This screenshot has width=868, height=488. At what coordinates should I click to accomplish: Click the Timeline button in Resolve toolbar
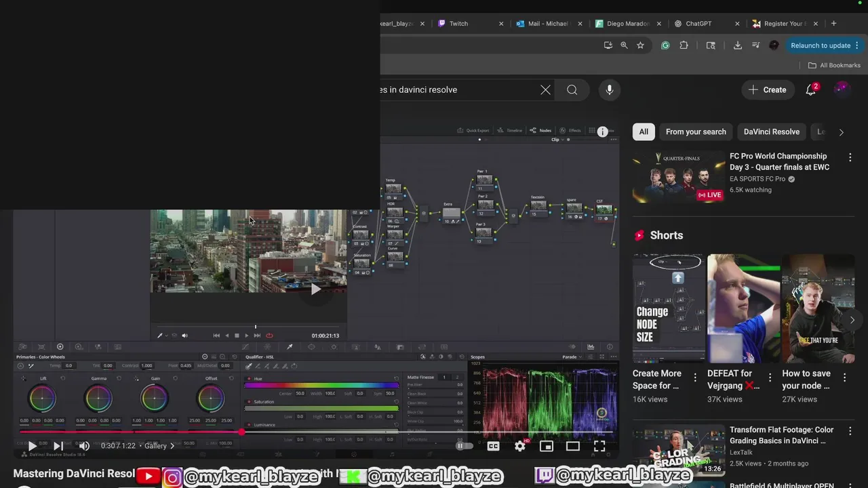[510, 130]
